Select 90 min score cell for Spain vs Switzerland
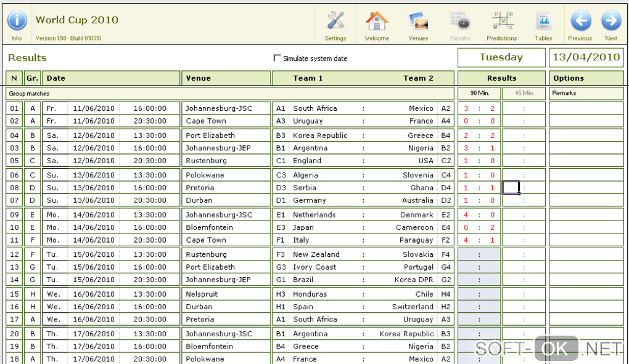This screenshot has height=364, width=629. point(479,307)
